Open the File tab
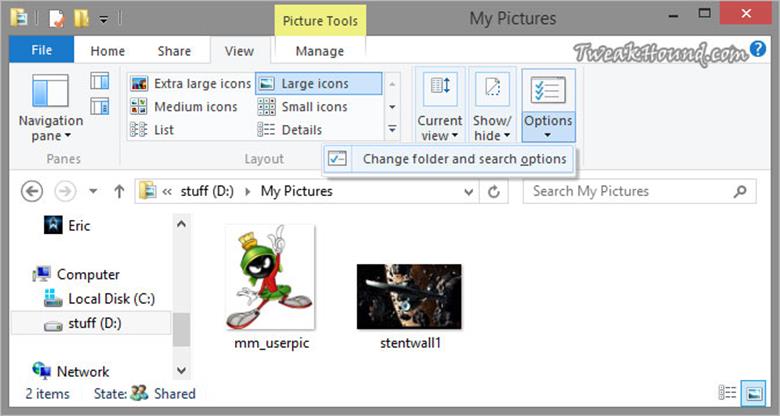 (42, 50)
